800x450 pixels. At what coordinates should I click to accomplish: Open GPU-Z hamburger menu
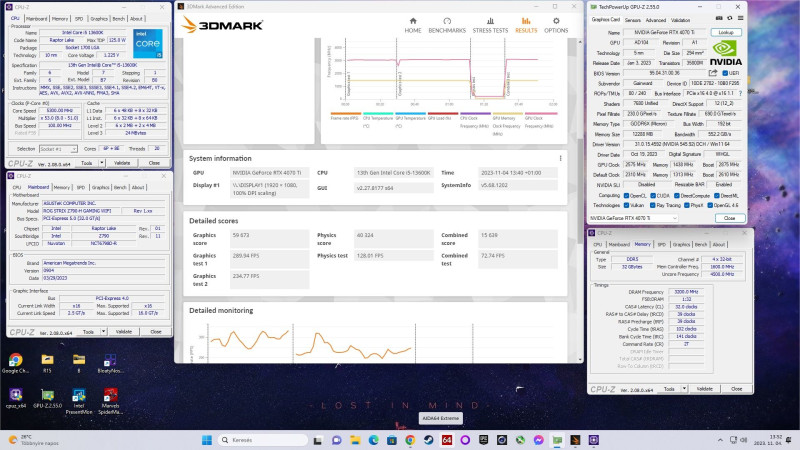[740, 18]
